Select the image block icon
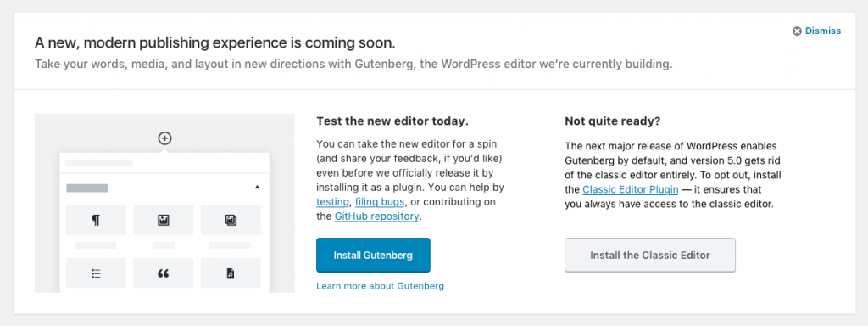 (164, 220)
